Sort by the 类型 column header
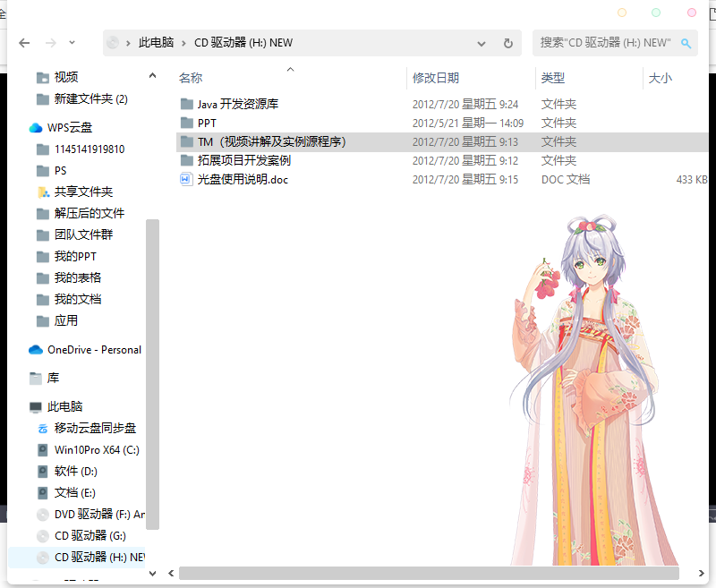The width and height of the screenshot is (716, 588). 552,78
